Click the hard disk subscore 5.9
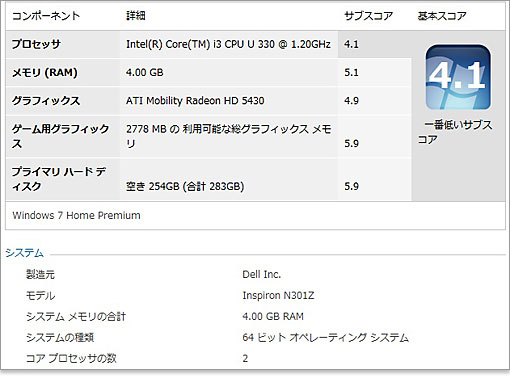The width and height of the screenshot is (510, 377). (x=351, y=186)
